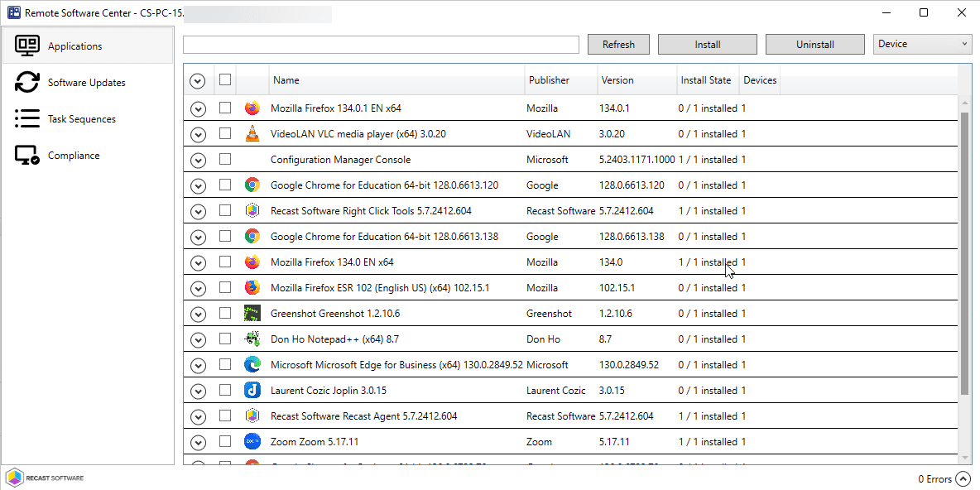Open the Device dropdown

click(x=923, y=44)
